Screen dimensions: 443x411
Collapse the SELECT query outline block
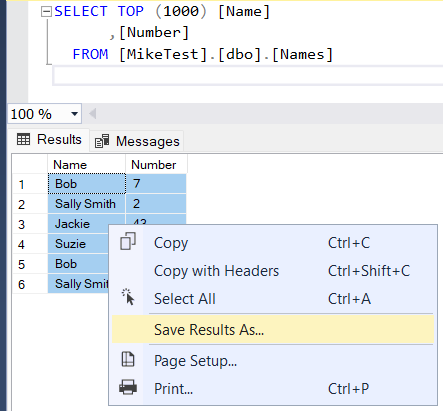coord(46,12)
